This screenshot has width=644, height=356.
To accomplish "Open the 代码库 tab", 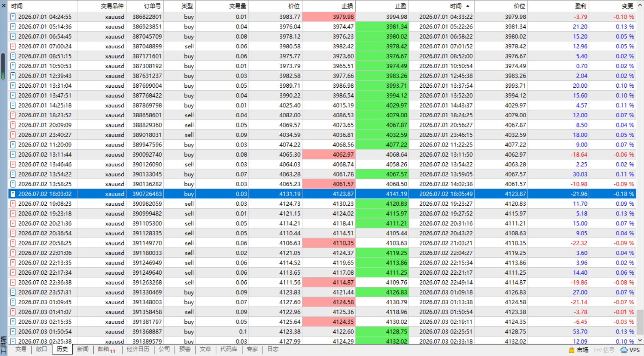I will point(228,349).
